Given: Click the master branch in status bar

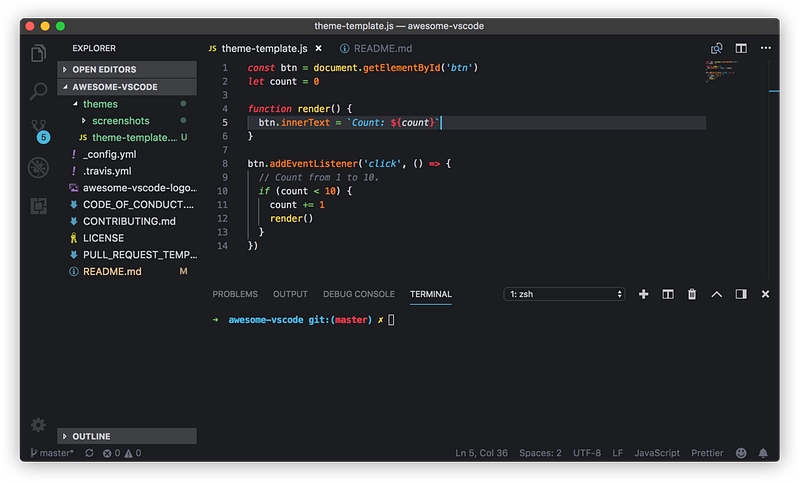Looking at the screenshot, I should click(51, 453).
